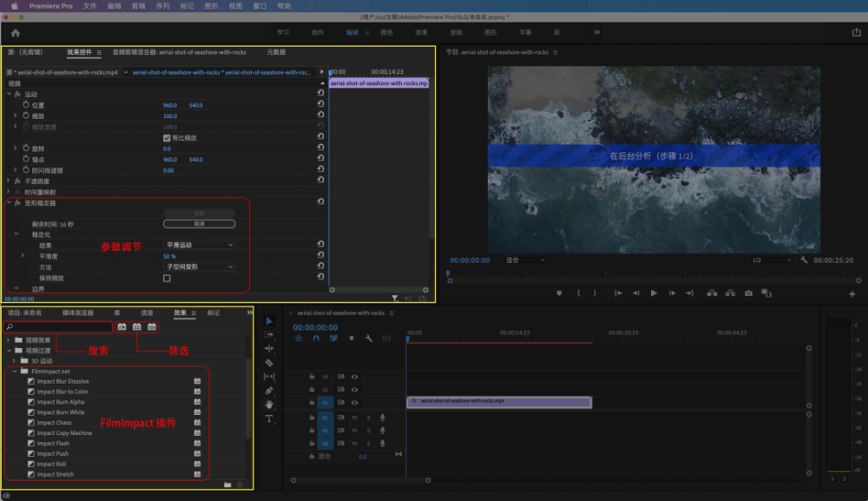Mark In point in Program monitor
The width and height of the screenshot is (868, 501).
point(578,293)
